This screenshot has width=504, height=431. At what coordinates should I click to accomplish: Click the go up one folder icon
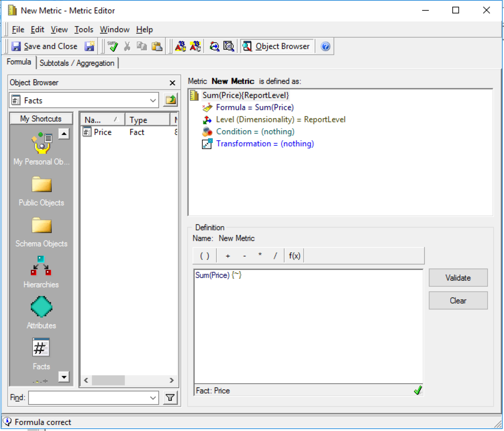[170, 100]
